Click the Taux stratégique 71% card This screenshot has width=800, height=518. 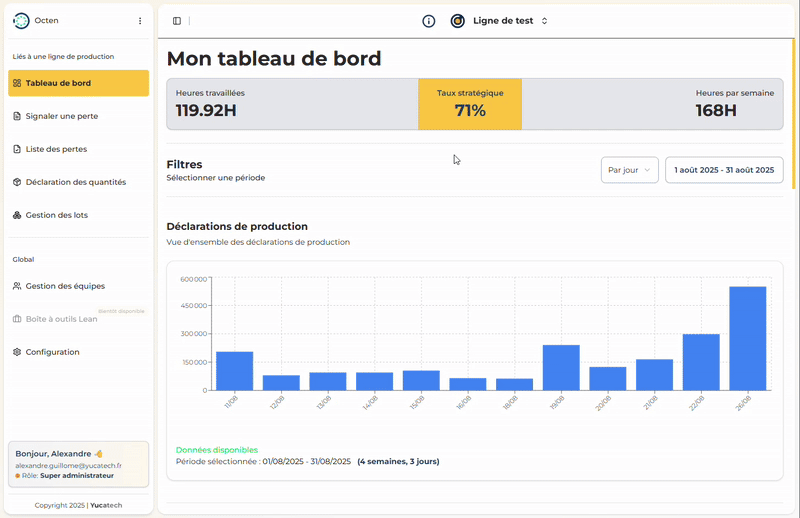[470, 104]
